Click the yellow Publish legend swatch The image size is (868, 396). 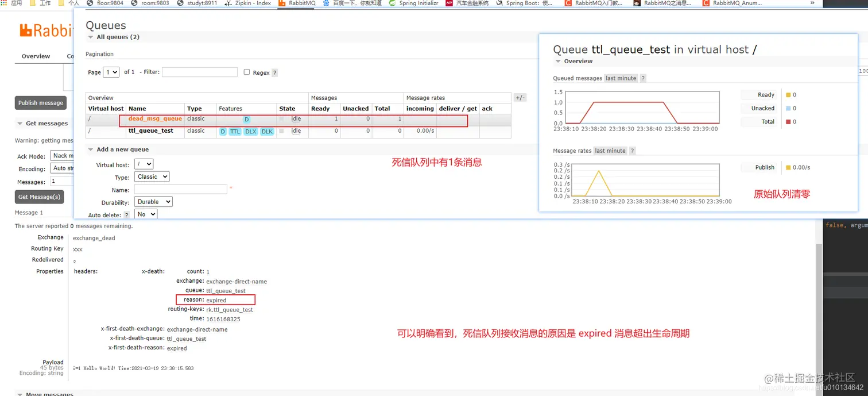tap(788, 167)
